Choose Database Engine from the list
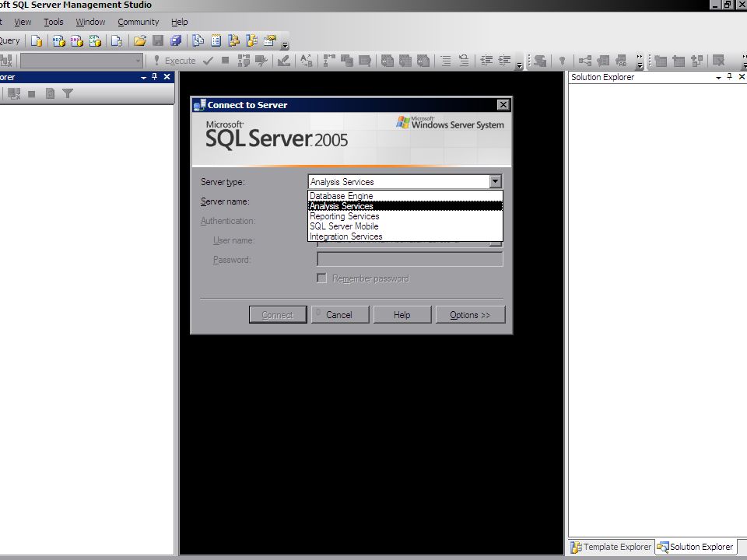747x560 pixels. click(405, 196)
